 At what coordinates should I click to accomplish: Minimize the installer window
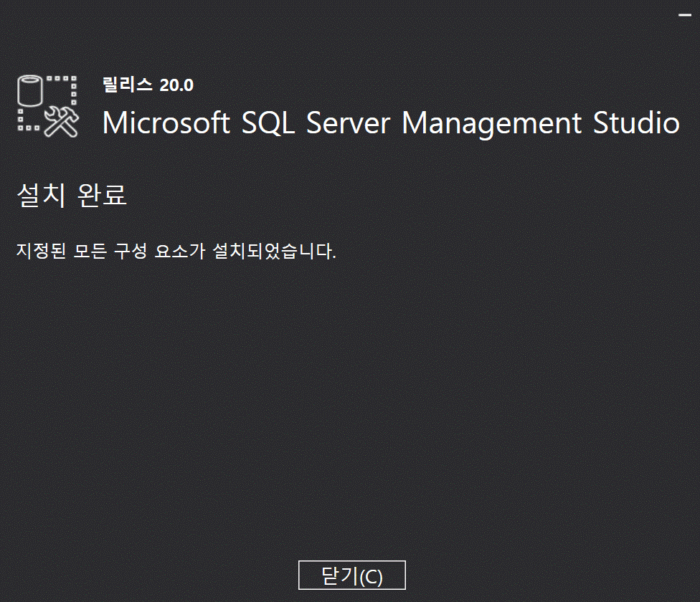(x=684, y=15)
